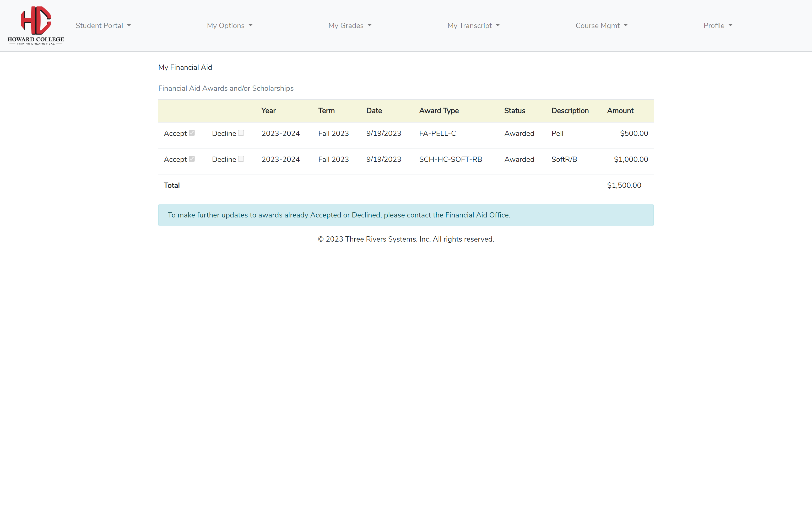
Task: Check Decline for SCH-HC-SOFT-RB award
Action: (x=241, y=159)
